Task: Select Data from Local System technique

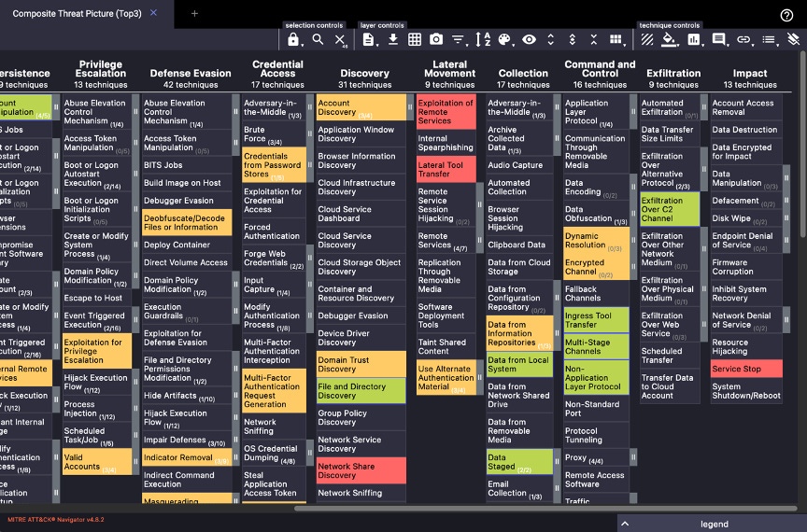Action: click(x=519, y=364)
